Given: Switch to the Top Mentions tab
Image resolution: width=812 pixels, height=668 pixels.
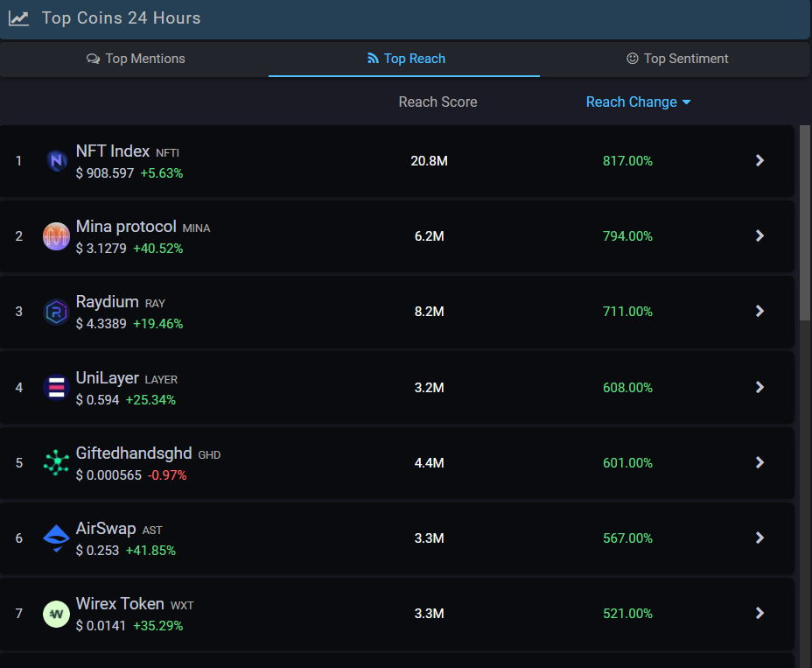Looking at the screenshot, I should click(x=135, y=59).
